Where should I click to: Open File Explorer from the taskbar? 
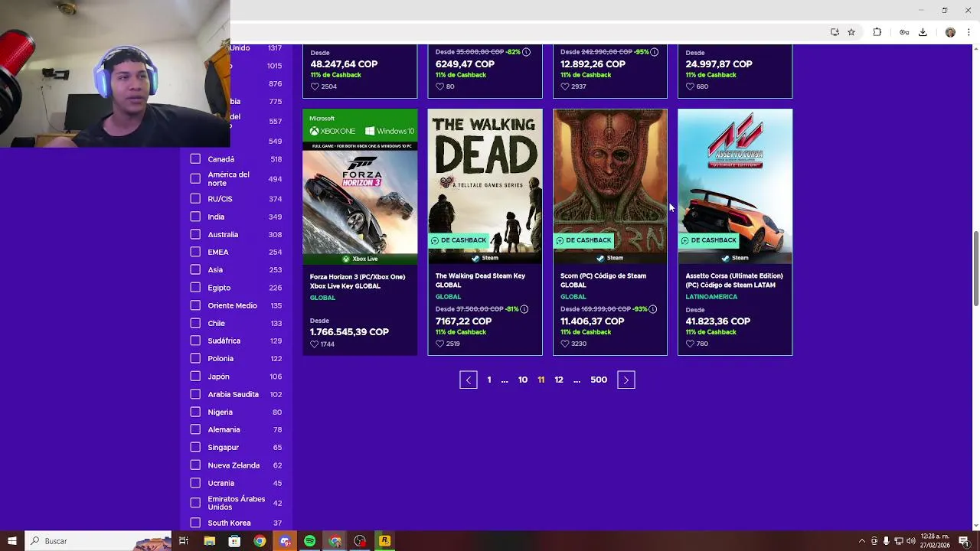[209, 541]
